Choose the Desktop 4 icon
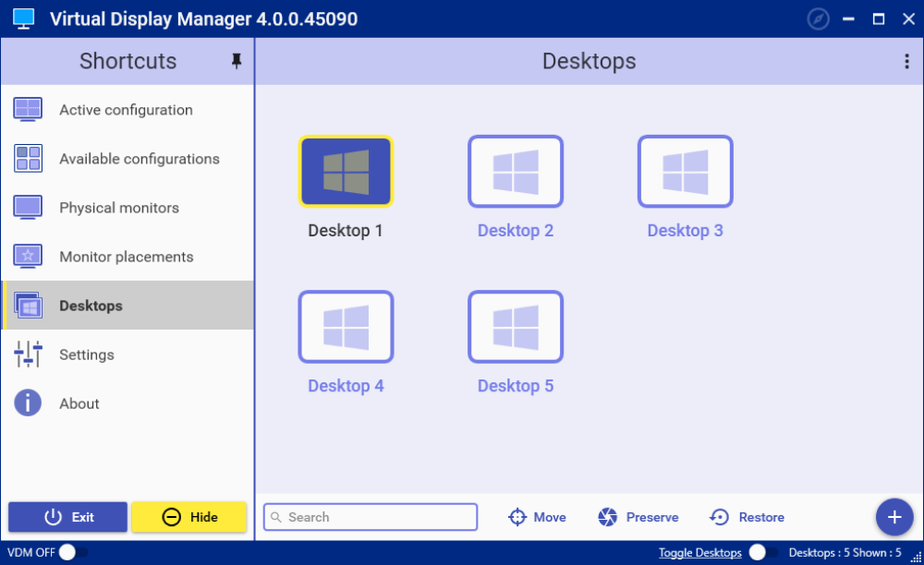This screenshot has height=565, width=924. click(x=346, y=327)
